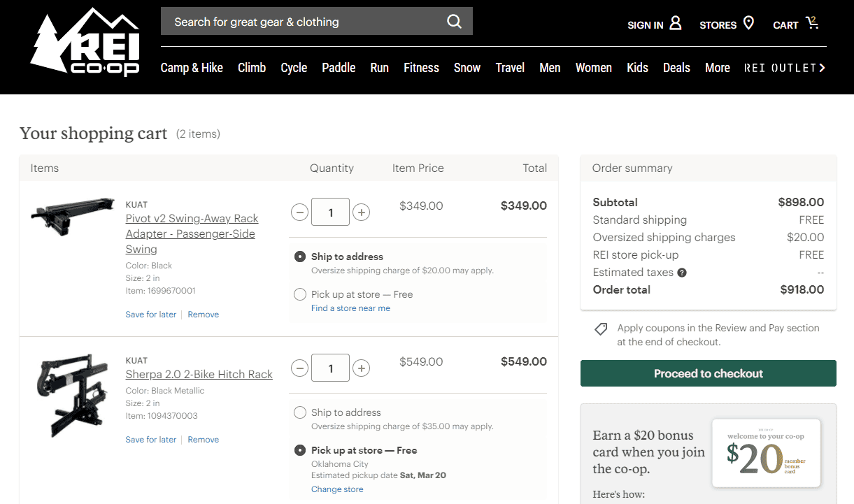
Task: Save Sherpa 2.0 rack for later
Action: pyautogui.click(x=151, y=440)
